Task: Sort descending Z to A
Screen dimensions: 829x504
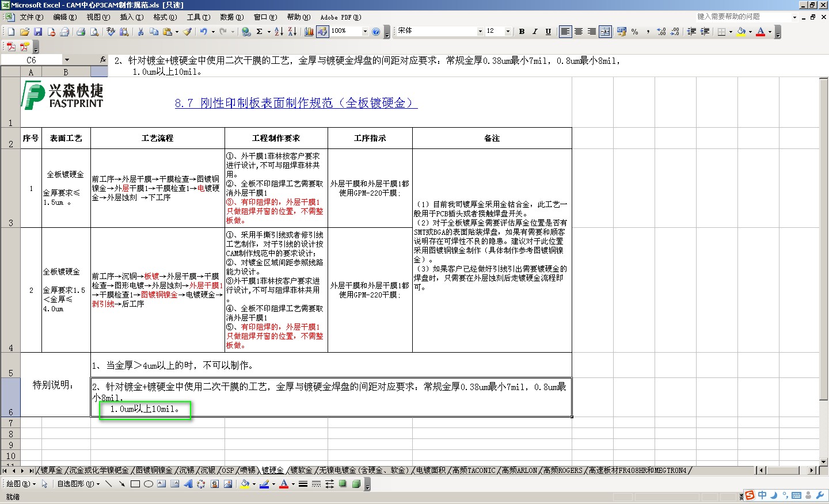Action: [x=292, y=32]
